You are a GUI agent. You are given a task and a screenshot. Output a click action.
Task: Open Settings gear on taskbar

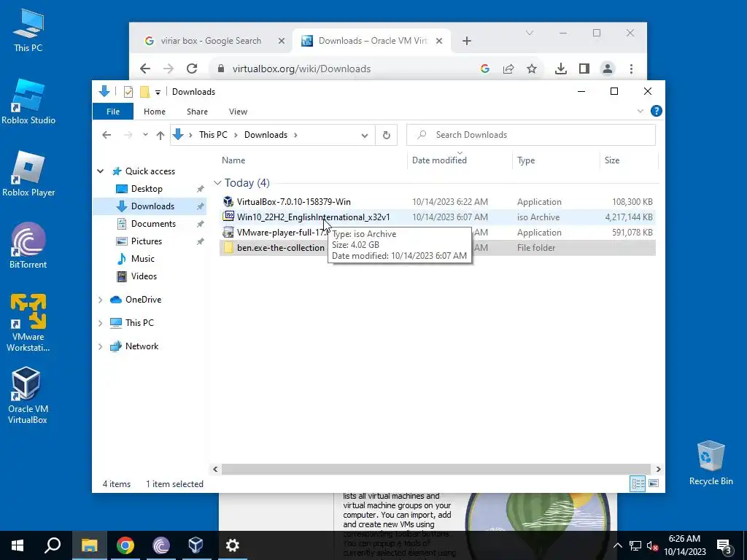pos(233,545)
